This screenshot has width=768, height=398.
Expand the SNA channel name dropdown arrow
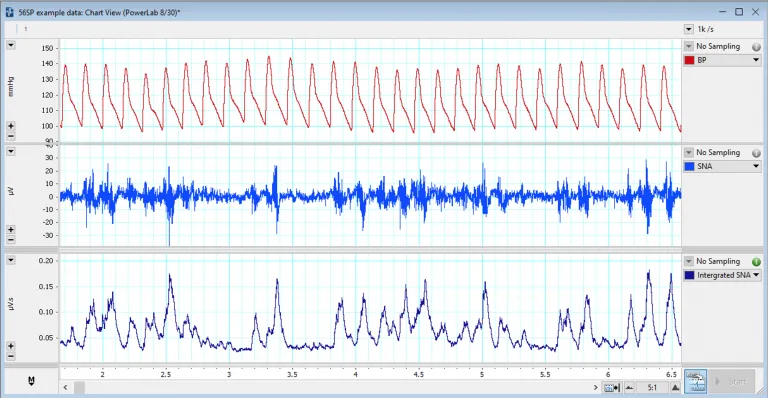click(x=756, y=166)
